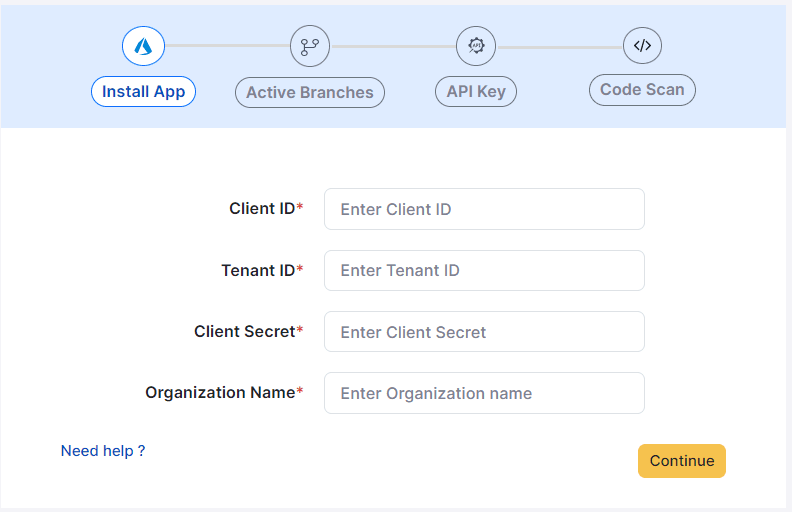Click progress line between API Key and Code Scan

coord(559,47)
